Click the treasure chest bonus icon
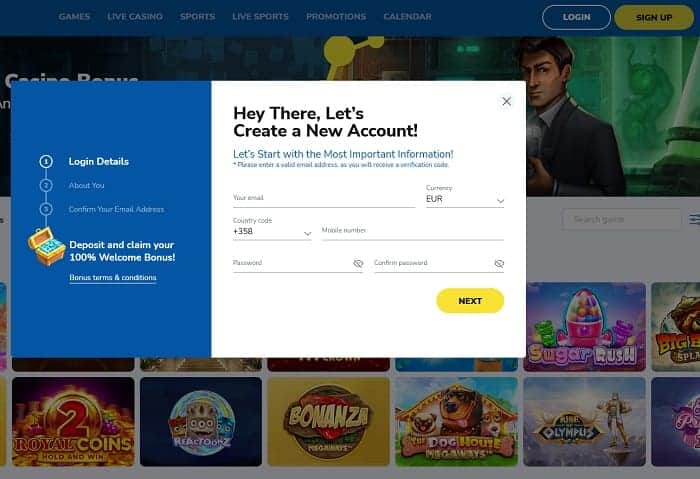The image size is (700, 479). click(46, 246)
